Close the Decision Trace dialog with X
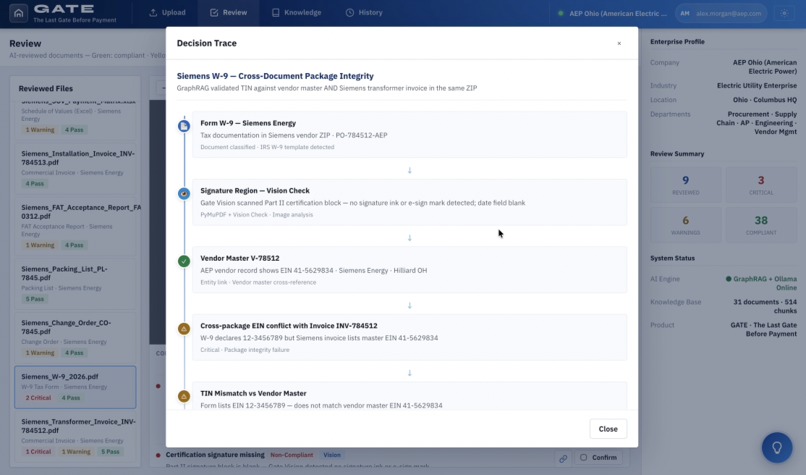The image size is (806, 475). point(619,43)
